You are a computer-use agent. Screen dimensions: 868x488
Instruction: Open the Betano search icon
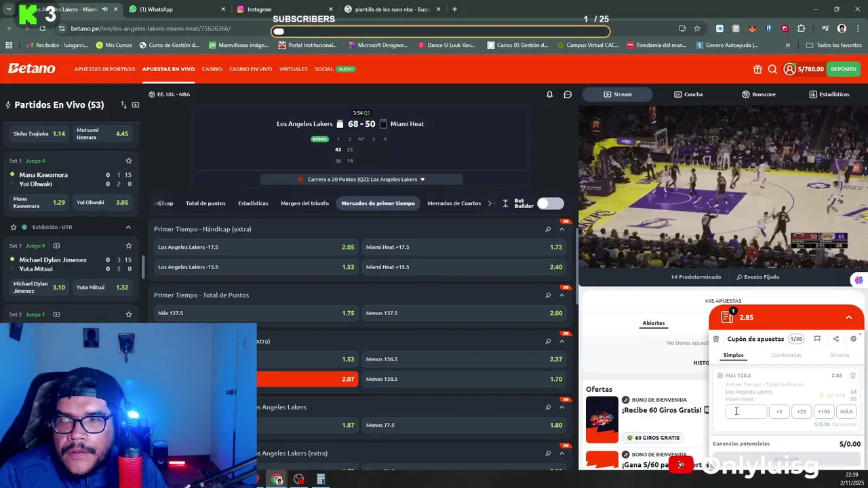point(772,69)
